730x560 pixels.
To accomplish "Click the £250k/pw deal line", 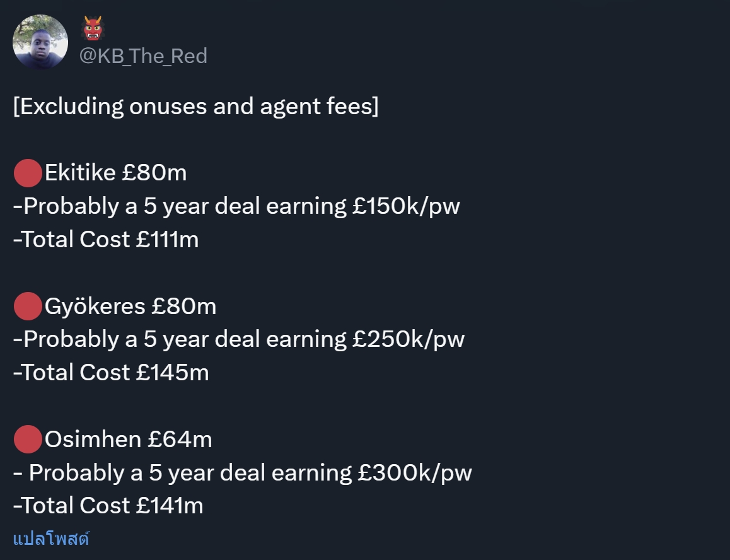I will point(239,339).
